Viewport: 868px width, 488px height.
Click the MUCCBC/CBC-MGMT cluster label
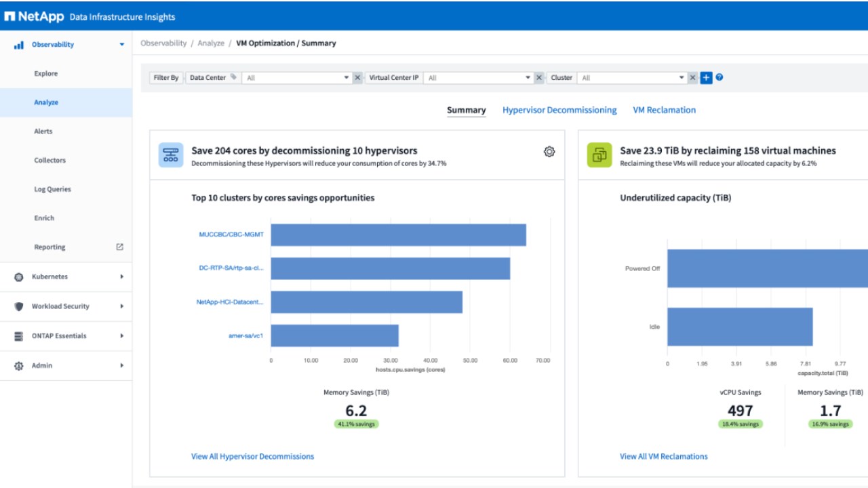[231, 235]
